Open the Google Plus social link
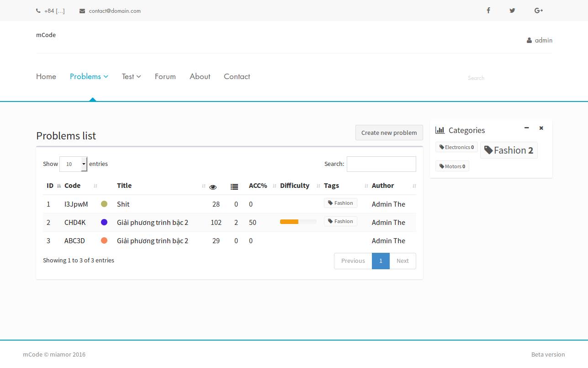Image resolution: width=588 pixels, height=368 pixels. point(539,11)
